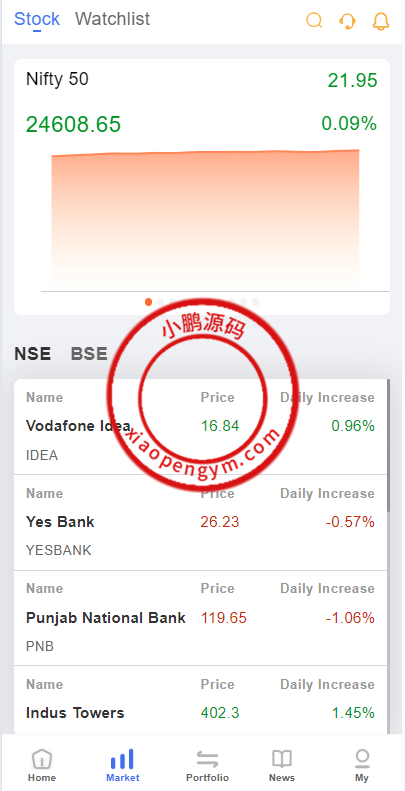Select the first orange carousel dot
This screenshot has width=405, height=791.
[x=148, y=302]
